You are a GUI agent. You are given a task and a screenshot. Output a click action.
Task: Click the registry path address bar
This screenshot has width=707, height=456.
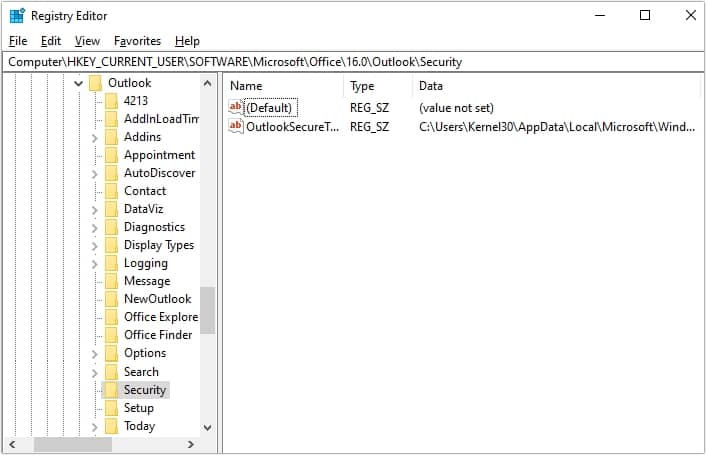click(354, 62)
